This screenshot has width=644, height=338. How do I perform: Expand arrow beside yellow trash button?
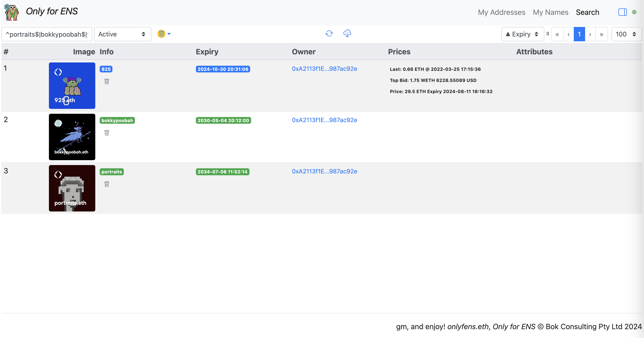pos(169,34)
